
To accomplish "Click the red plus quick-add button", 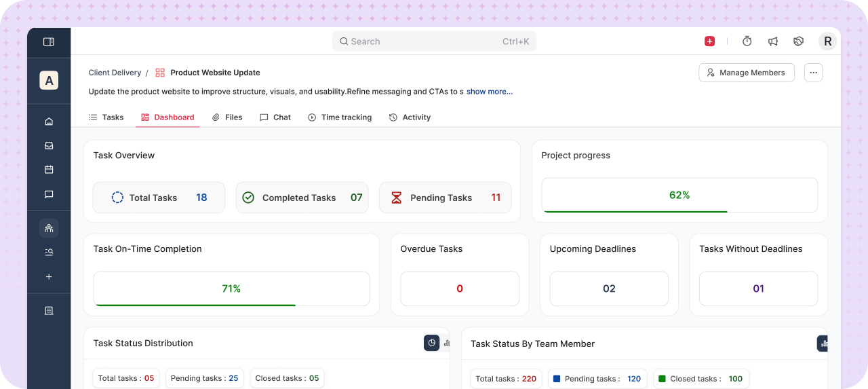I will point(709,41).
